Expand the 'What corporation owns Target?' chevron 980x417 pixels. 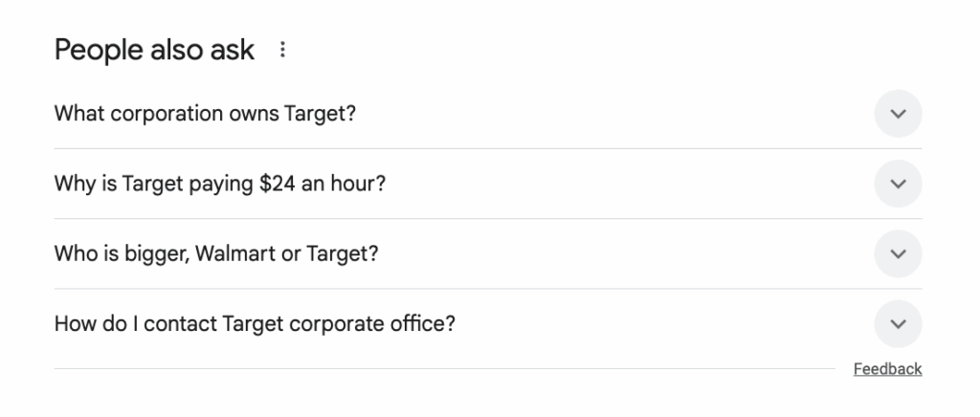(898, 114)
